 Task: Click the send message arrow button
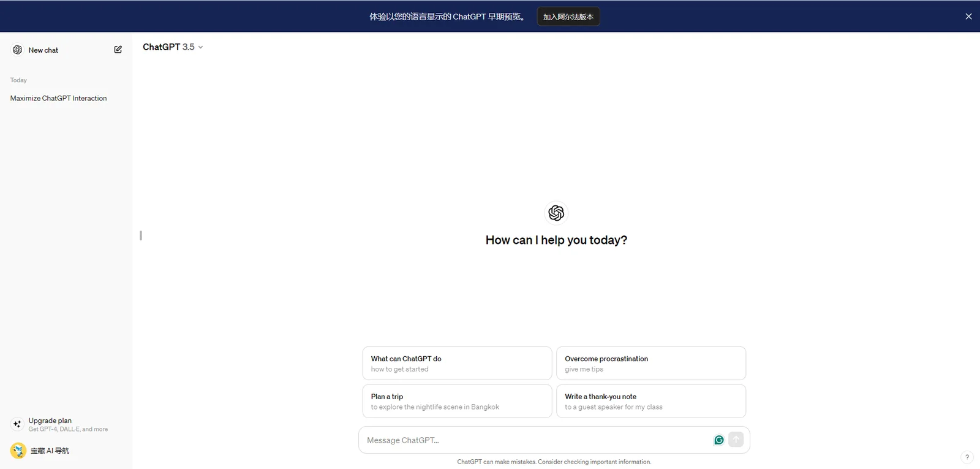(x=736, y=440)
